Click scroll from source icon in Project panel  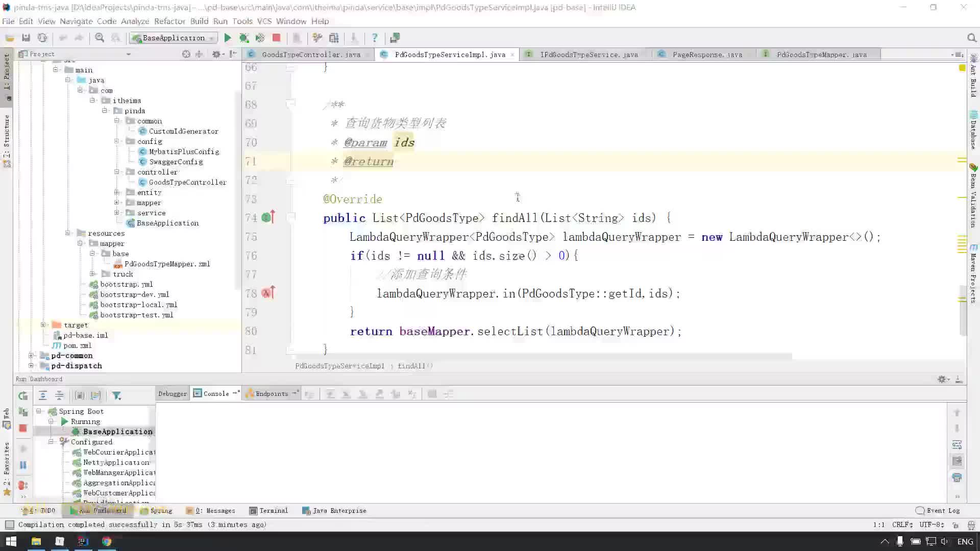point(186,54)
